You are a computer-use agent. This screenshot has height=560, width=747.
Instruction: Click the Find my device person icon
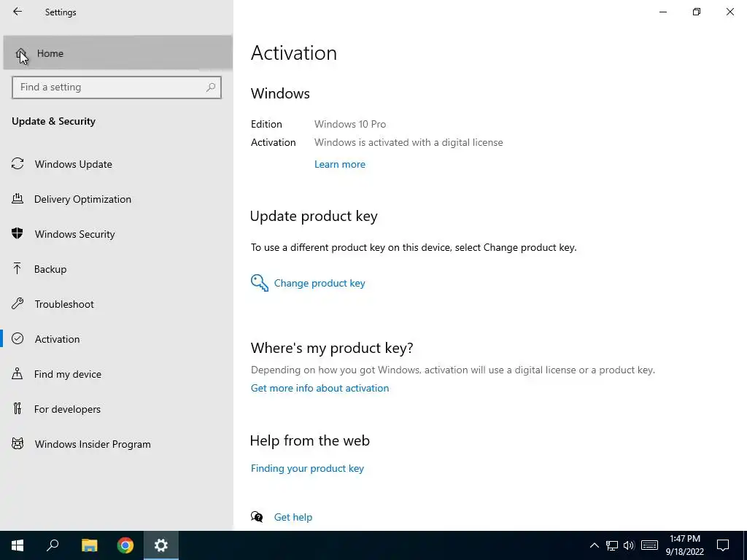pos(18,374)
